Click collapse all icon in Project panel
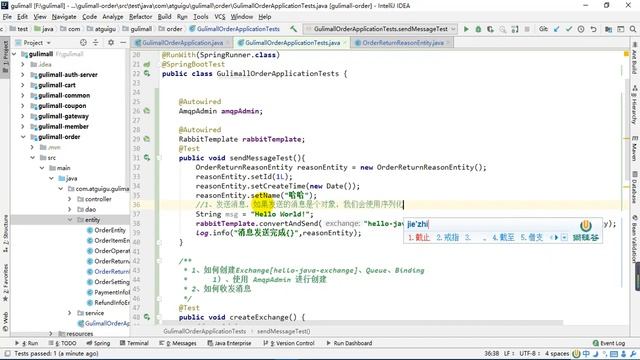This screenshot has height=360, width=640. [96, 42]
